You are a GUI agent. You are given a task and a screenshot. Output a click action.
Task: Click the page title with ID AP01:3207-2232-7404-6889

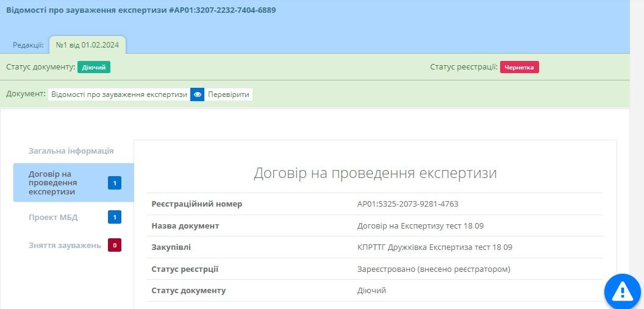tap(141, 10)
